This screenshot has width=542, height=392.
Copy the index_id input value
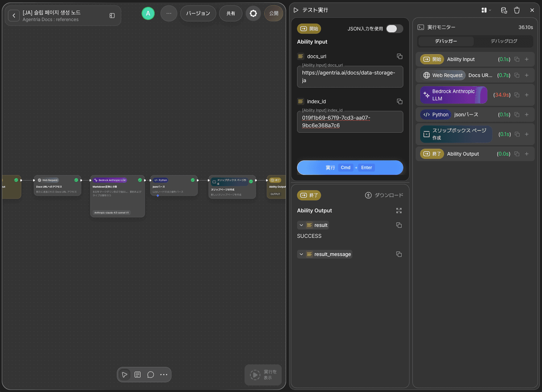[x=400, y=101]
